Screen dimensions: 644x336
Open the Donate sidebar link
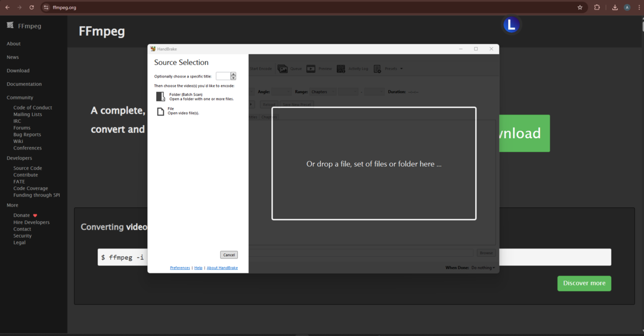21,216
